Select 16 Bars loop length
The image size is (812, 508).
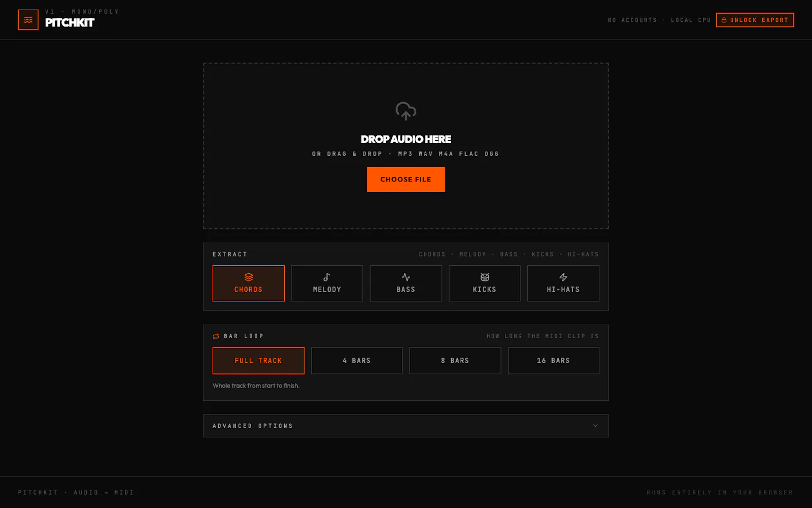point(554,361)
